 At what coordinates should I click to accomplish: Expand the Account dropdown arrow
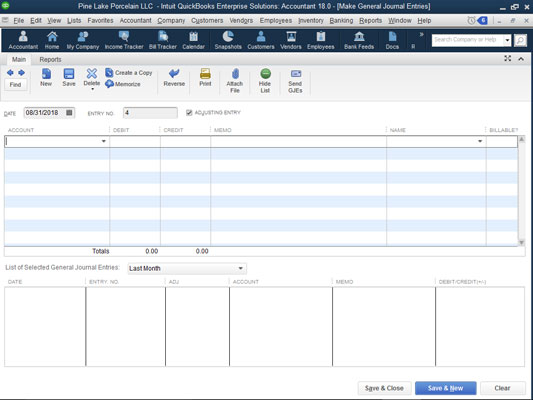coord(104,141)
